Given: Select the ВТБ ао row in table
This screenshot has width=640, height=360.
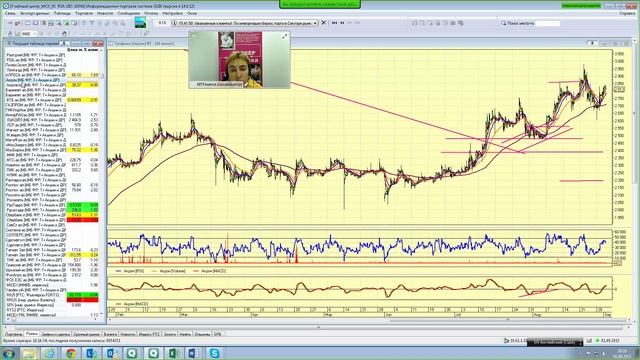Looking at the screenshot, I should (52, 100).
